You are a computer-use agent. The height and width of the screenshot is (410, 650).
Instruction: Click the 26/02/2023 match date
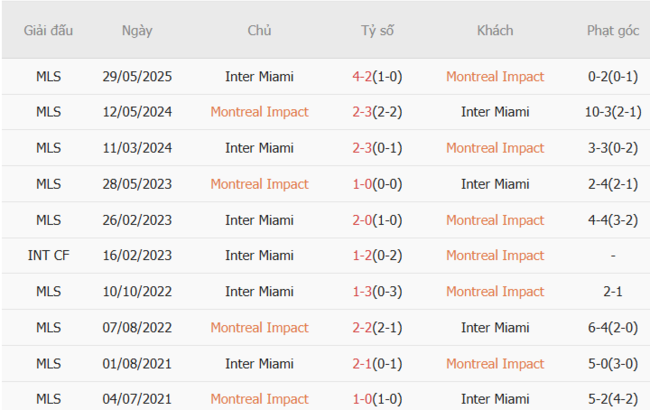(137, 220)
